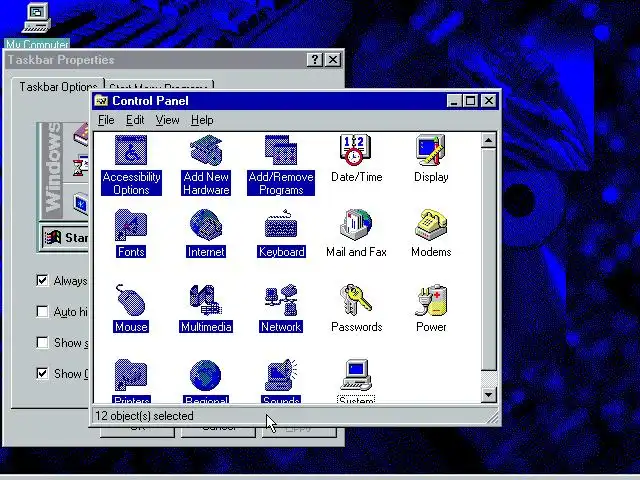Click the Mail and Fax label text

pyautogui.click(x=356, y=252)
